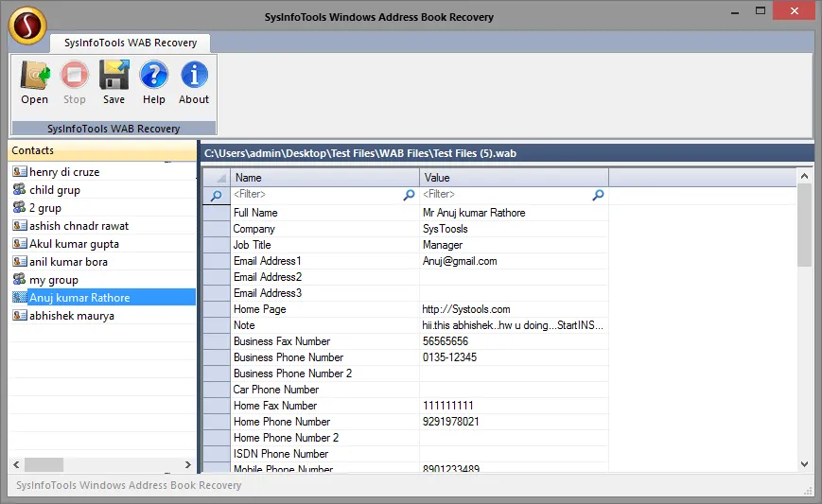Click the contact icon beside henry di cruze
This screenshot has height=504, width=822.
point(20,171)
